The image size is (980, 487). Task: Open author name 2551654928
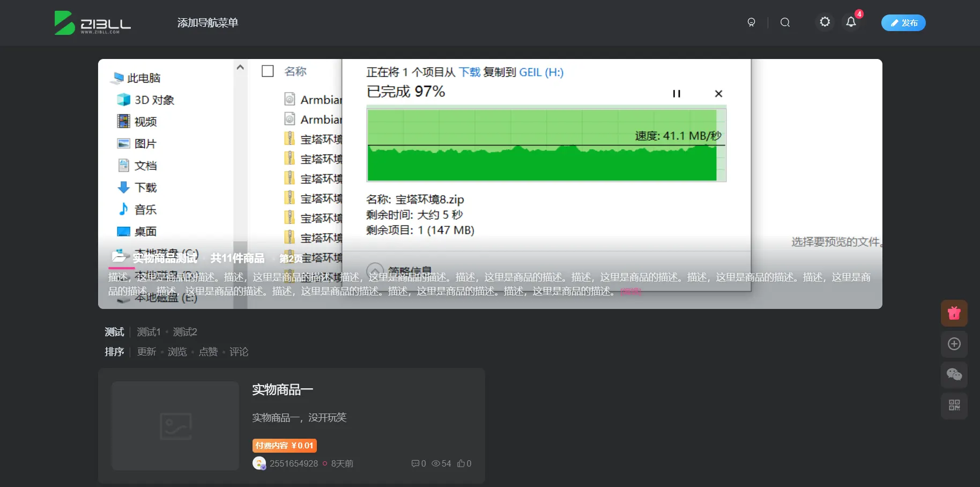[x=294, y=463]
